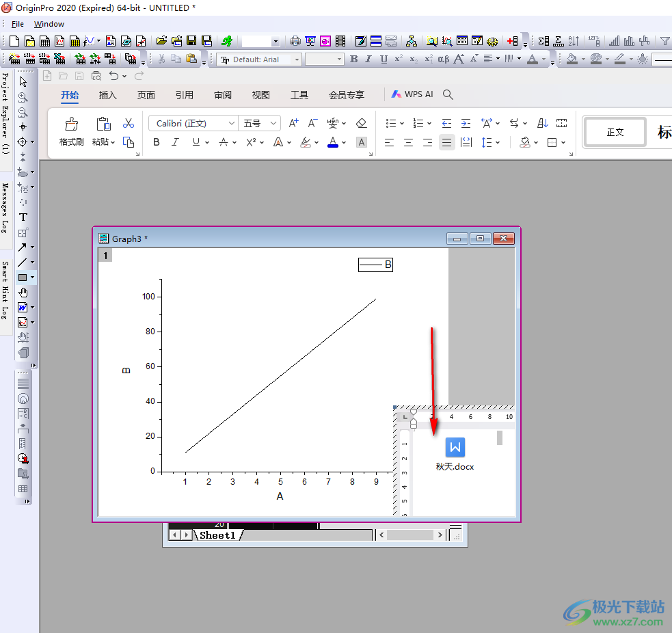Click the Zoom In magnifier tool
Image resolution: width=672 pixels, height=633 pixels.
[x=23, y=97]
